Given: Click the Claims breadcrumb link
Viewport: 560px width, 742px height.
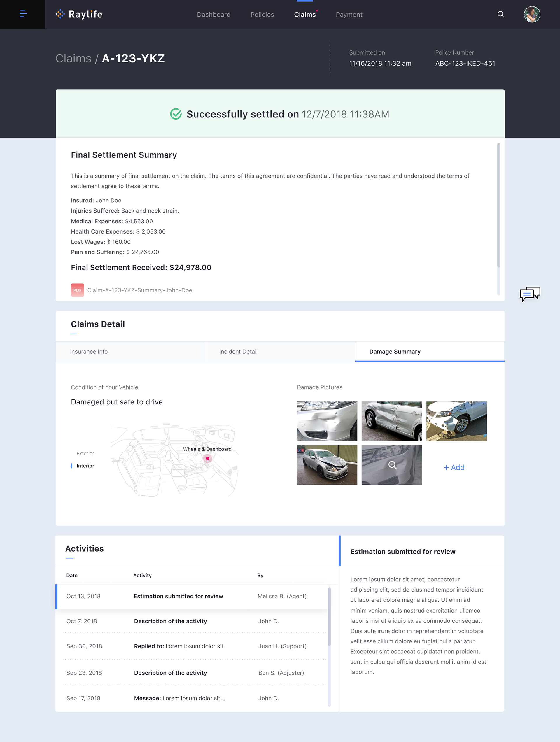Looking at the screenshot, I should tap(73, 58).
